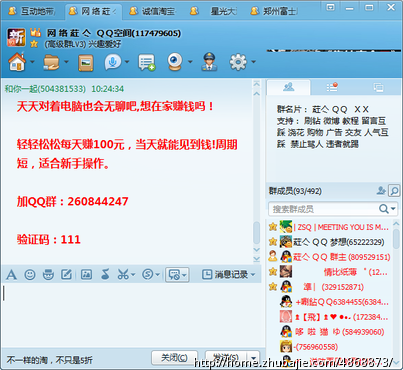Click the find member magnifier button
The width and height of the screenshot is (403, 370).
coord(394,191)
